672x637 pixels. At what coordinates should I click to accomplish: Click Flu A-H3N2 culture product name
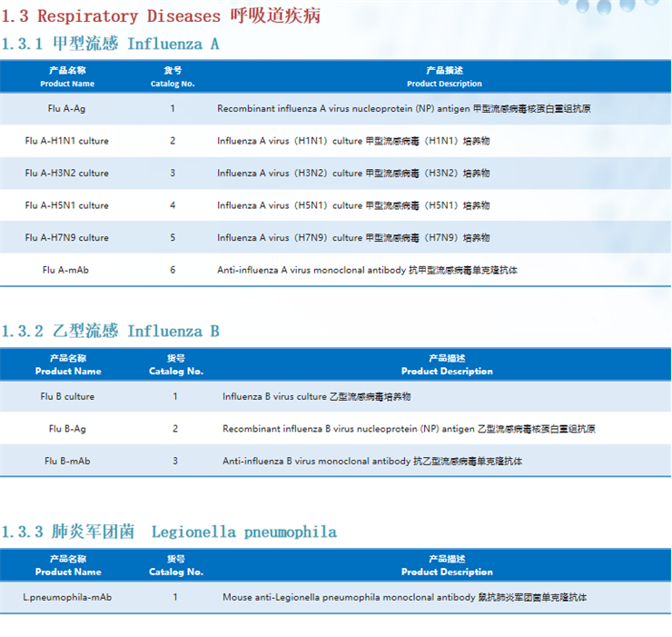[67, 173]
